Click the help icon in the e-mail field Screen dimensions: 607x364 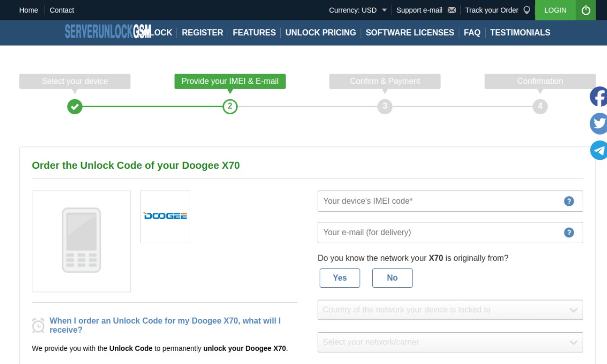tap(569, 232)
